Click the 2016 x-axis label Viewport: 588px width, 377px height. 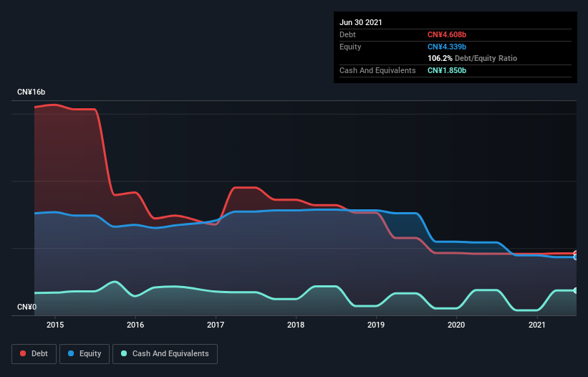tap(135, 325)
